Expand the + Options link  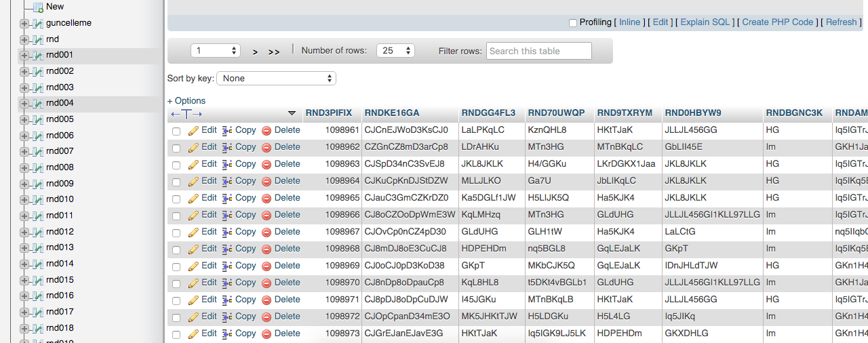click(186, 101)
